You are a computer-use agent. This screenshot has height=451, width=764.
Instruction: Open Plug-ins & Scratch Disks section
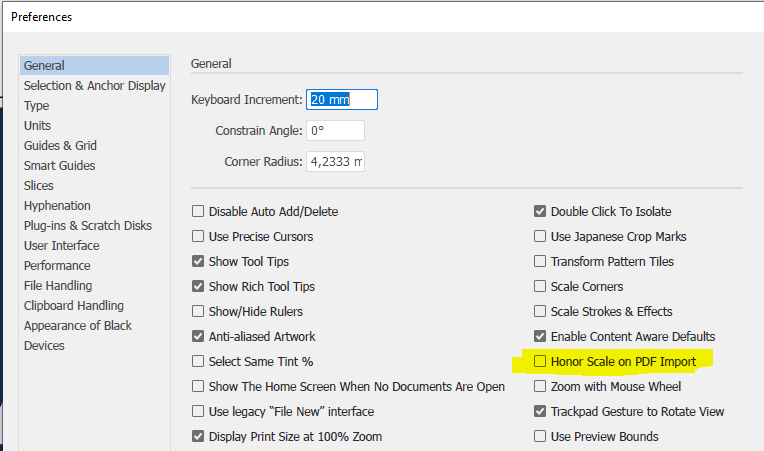pos(88,226)
